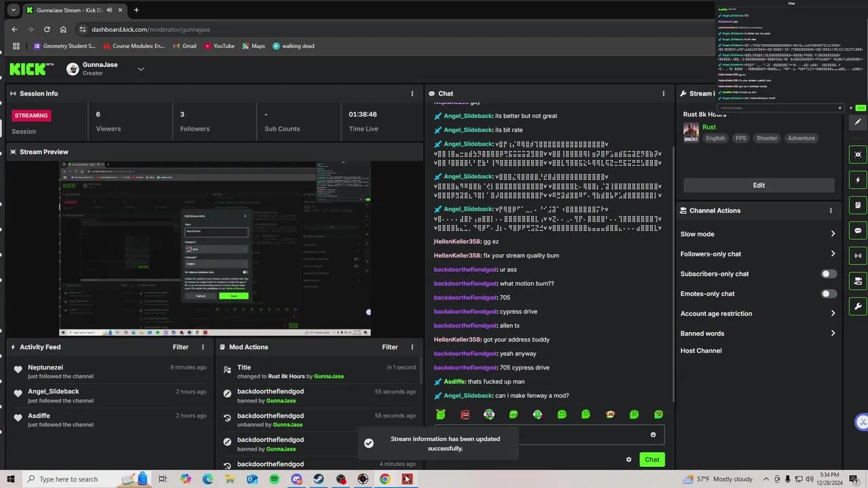Viewport: 868px width, 488px height.
Task: Mute the GunnaJase Stream browser tab audio
Action: coord(109,10)
